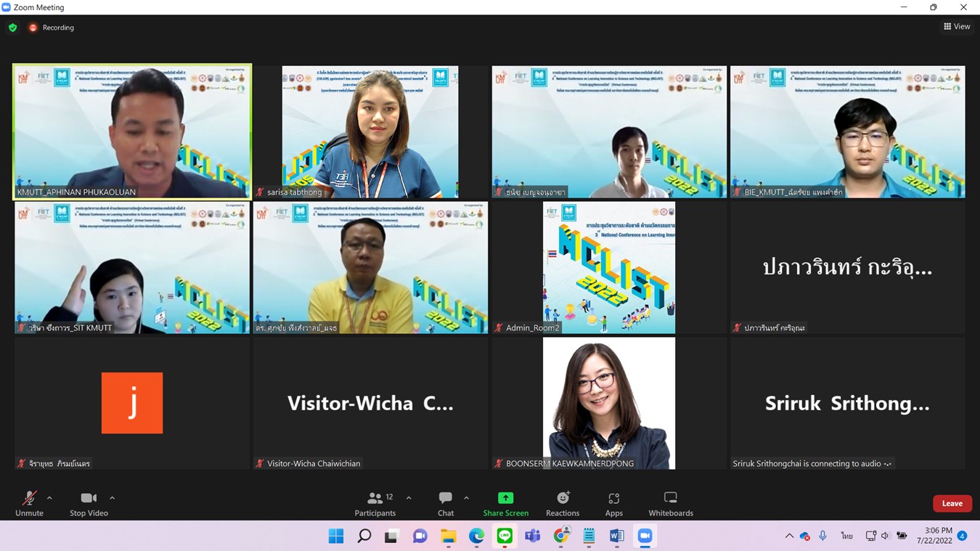The image size is (980, 551).
Task: Open the Whiteboards tool
Action: point(670,503)
